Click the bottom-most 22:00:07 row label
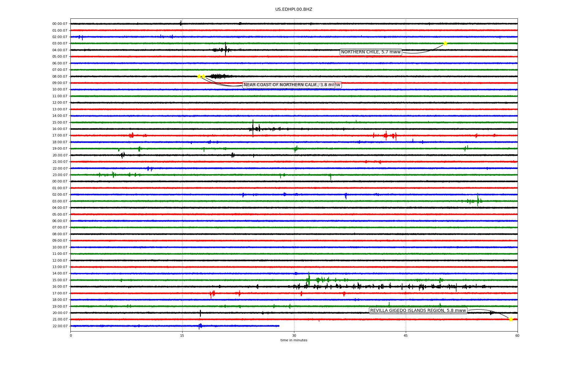 point(60,326)
